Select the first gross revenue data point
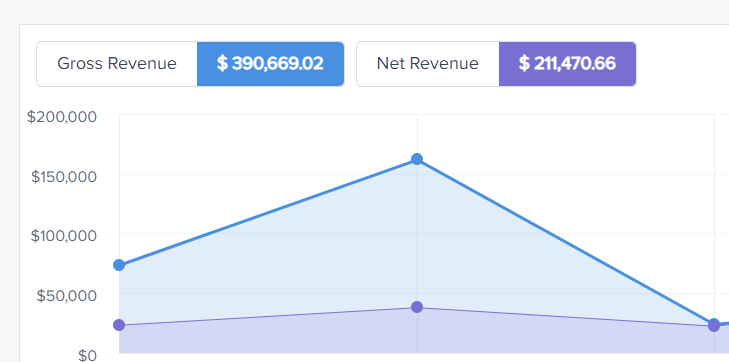Screen dimensions: 729x362 click(x=119, y=265)
